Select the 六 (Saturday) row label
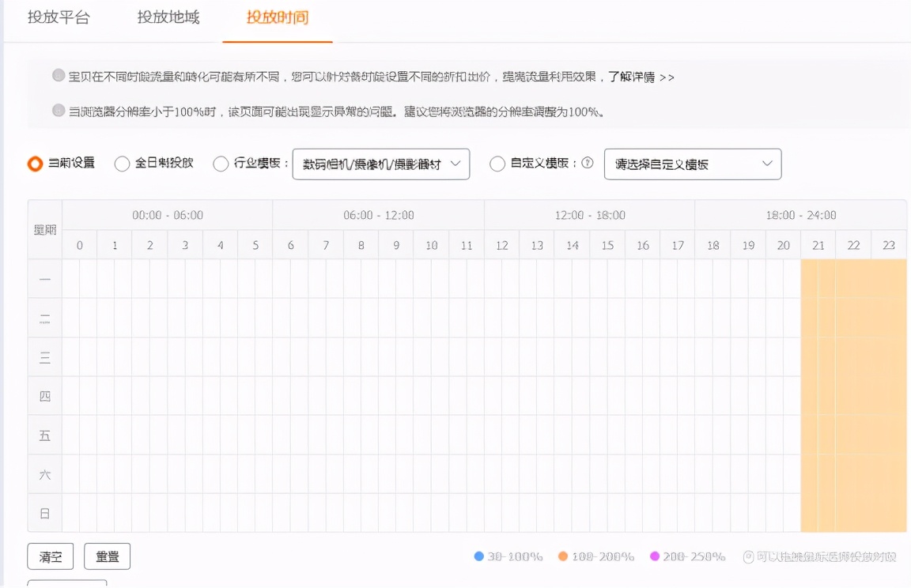Screen dimensions: 911x588 [45, 474]
